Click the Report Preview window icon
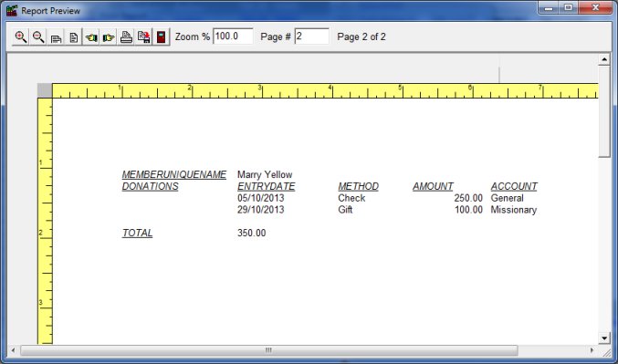The width and height of the screenshot is (618, 364). click(x=12, y=11)
